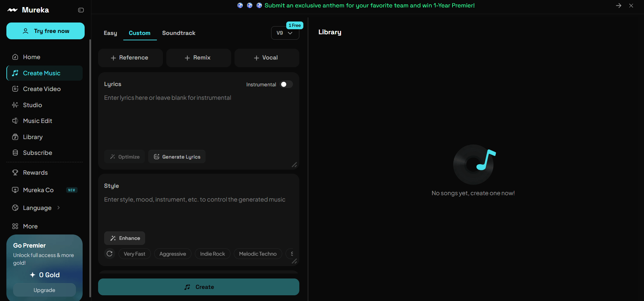Click the Enhance style button

(125, 238)
